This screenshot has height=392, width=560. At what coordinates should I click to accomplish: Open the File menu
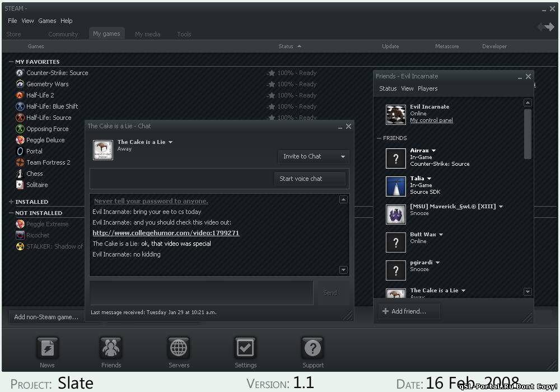click(x=12, y=21)
